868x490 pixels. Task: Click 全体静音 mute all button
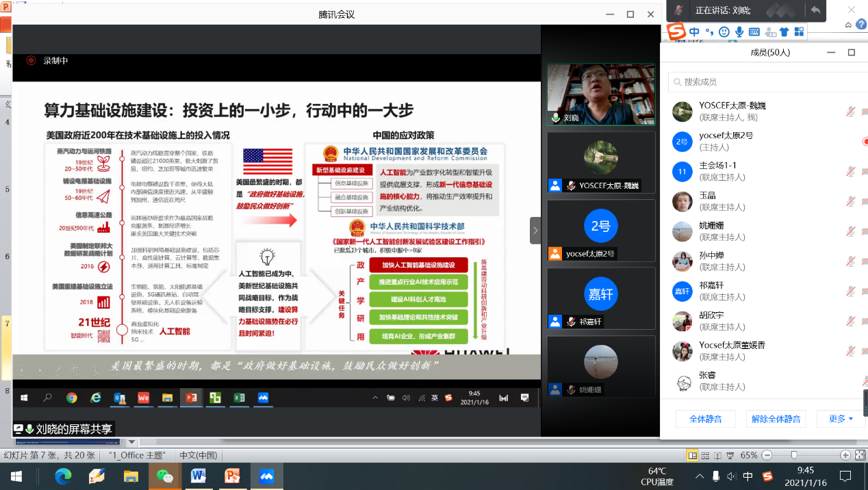click(705, 418)
